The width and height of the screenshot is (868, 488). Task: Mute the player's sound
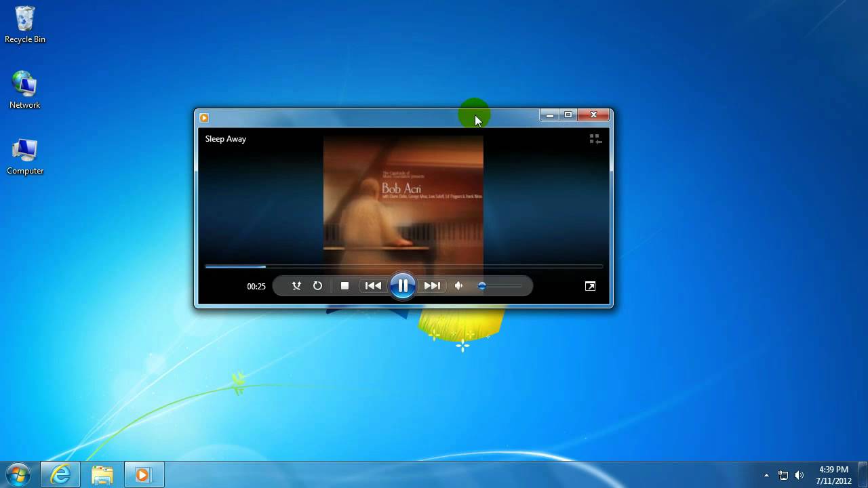(x=459, y=286)
